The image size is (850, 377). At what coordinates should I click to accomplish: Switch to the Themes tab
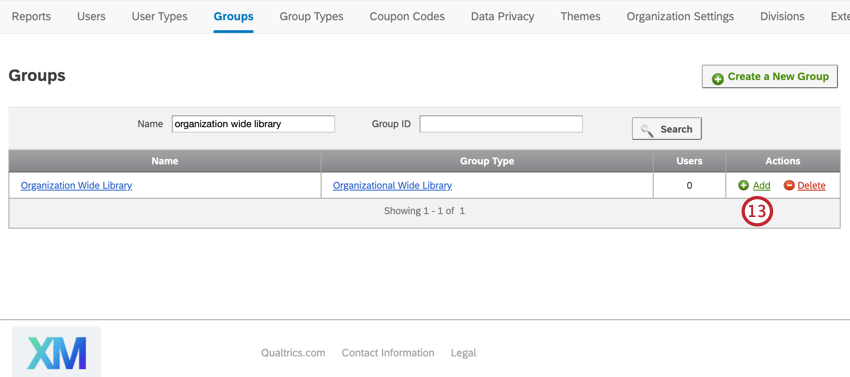[x=581, y=16]
